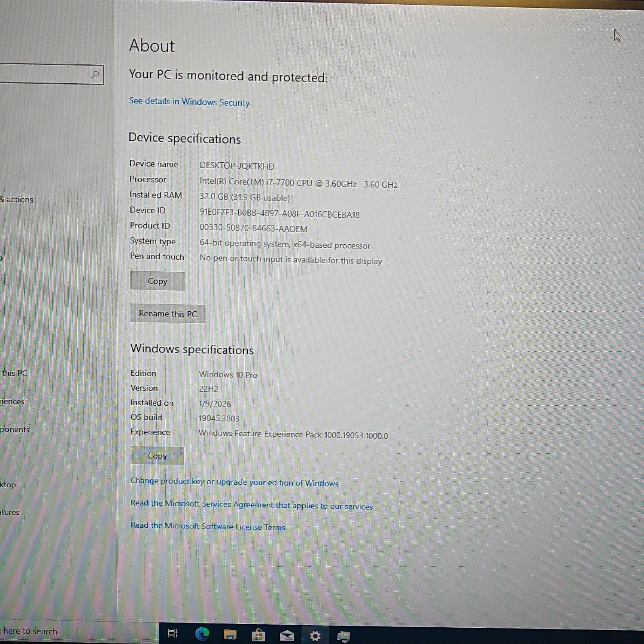Click the 'System type' label

click(153, 241)
